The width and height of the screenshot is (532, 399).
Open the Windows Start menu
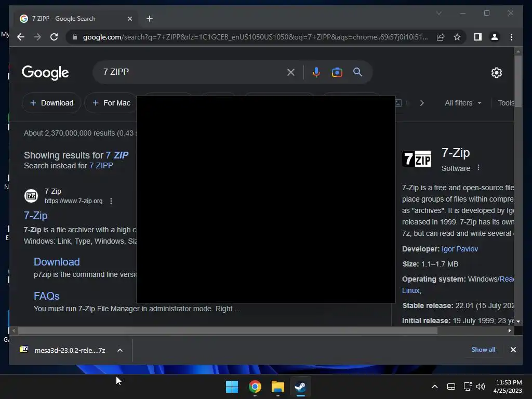coord(232,387)
